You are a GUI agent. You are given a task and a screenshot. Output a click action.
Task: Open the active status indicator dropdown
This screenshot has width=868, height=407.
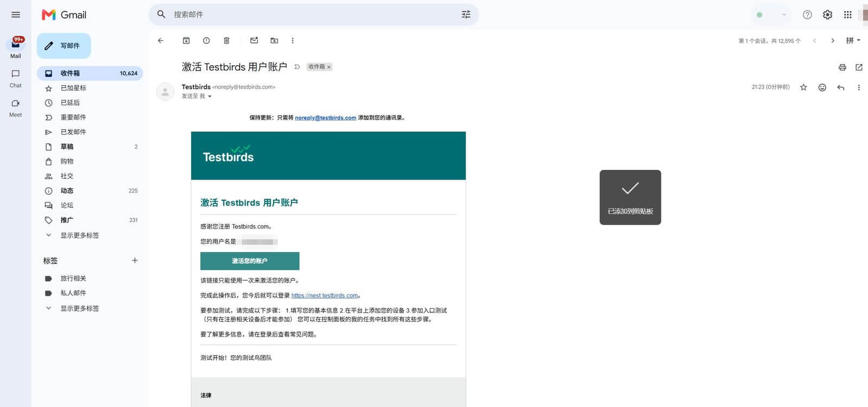click(771, 15)
